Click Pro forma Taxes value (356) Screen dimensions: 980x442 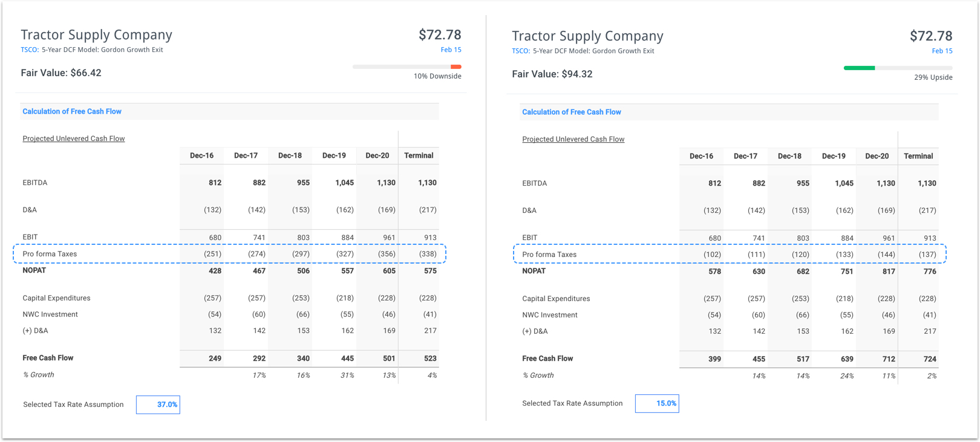tap(387, 254)
